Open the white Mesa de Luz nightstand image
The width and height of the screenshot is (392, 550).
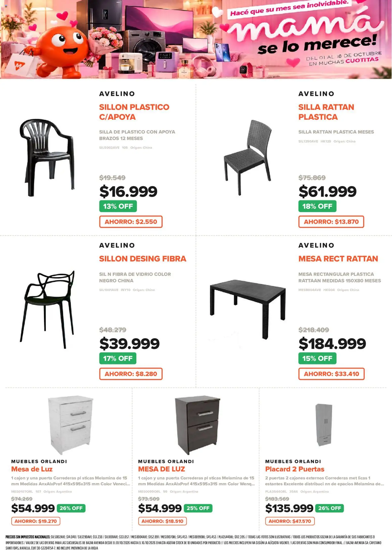[x=71, y=425]
